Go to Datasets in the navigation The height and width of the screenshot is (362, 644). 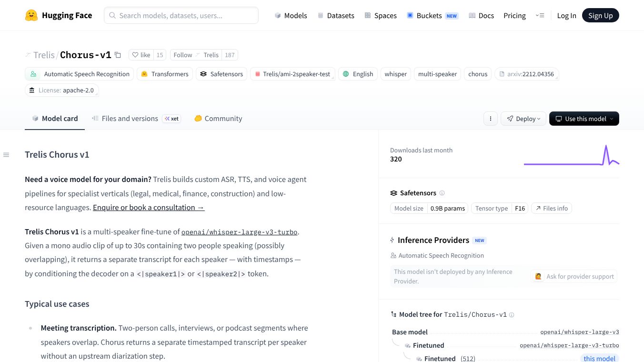coord(336,15)
